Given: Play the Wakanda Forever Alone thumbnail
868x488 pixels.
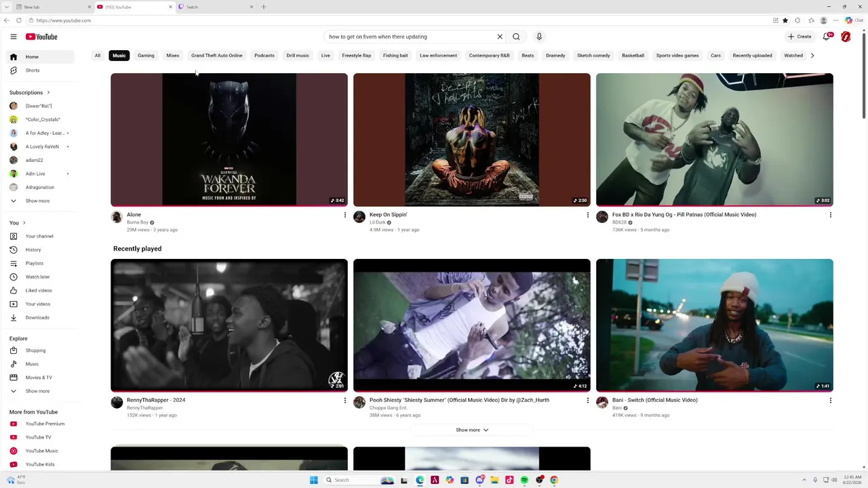Looking at the screenshot, I should pos(229,140).
